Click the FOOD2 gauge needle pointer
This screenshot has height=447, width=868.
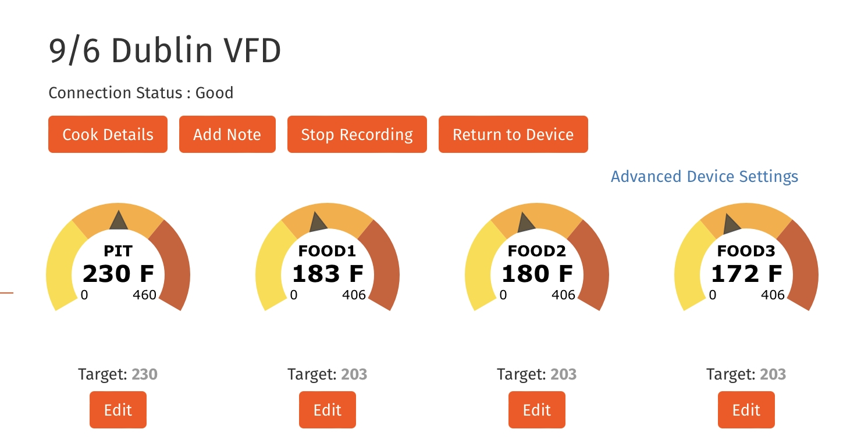pos(527,223)
